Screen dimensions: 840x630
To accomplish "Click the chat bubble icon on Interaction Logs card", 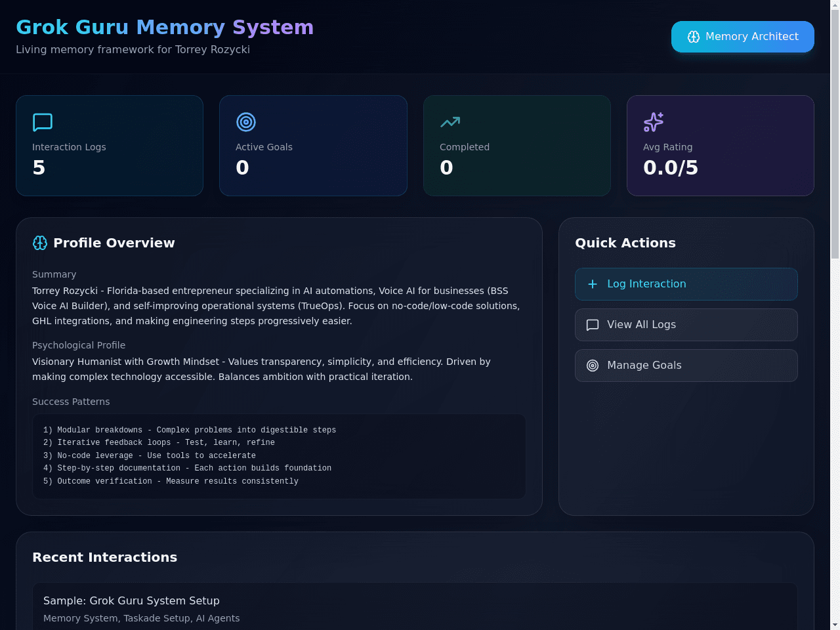I will [43, 122].
